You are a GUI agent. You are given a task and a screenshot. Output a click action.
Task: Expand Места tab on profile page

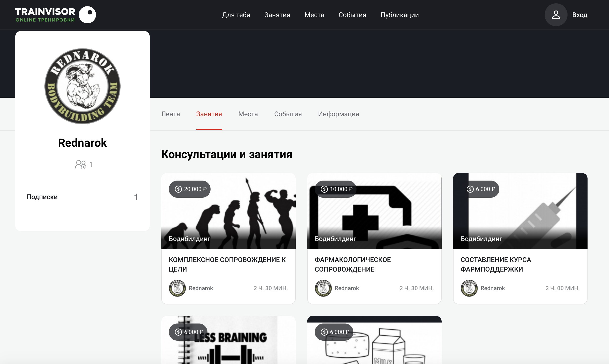[x=248, y=114]
